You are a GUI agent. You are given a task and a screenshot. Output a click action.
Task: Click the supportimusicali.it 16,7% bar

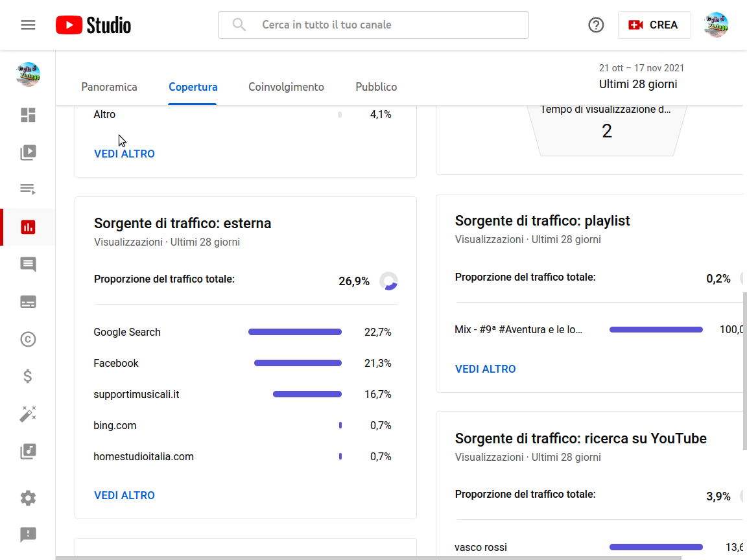(x=307, y=394)
